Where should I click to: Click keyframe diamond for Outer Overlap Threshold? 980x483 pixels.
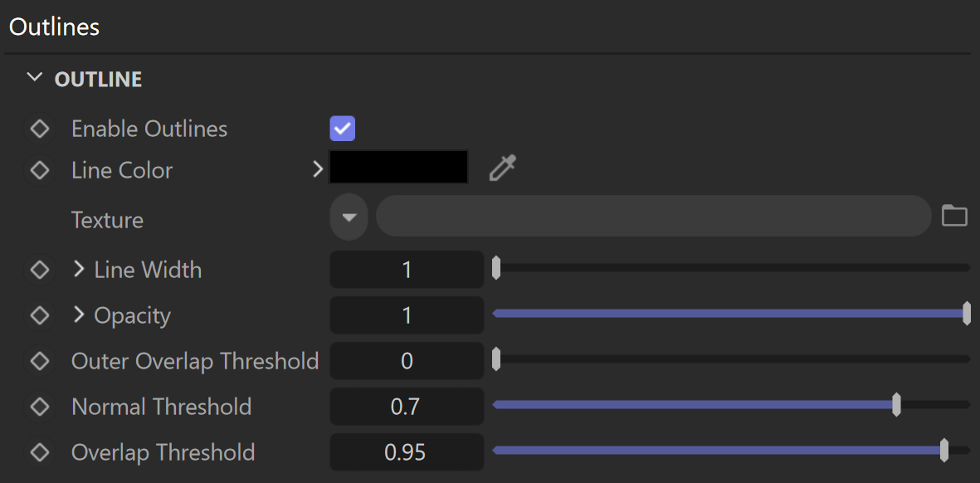(40, 361)
